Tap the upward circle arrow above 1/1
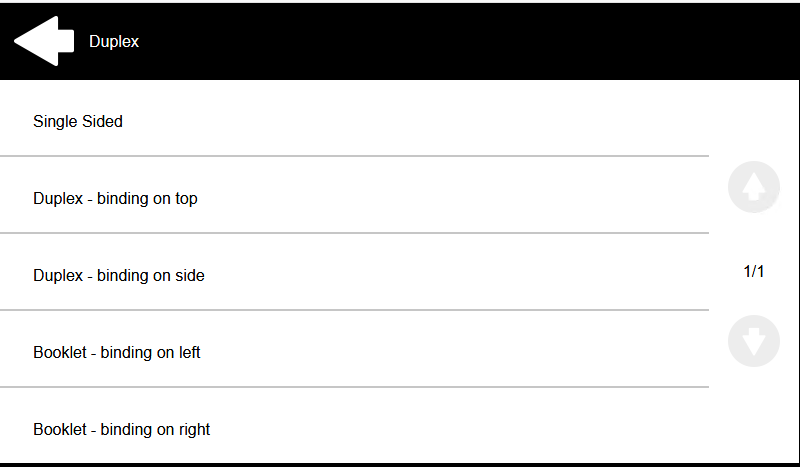The image size is (800, 467). [754, 187]
